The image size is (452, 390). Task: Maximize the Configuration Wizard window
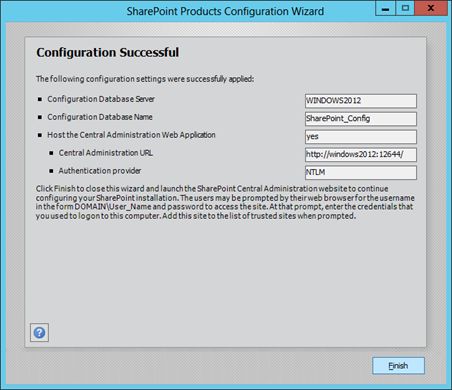coord(405,8)
